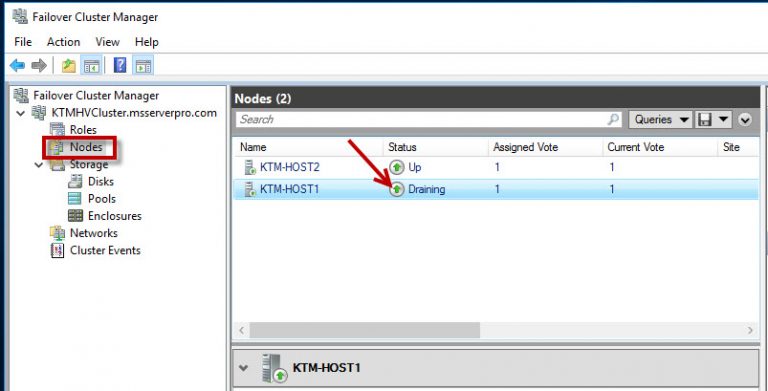Click the green Draining status icon
Screen dimensions: 768x391
(397, 189)
